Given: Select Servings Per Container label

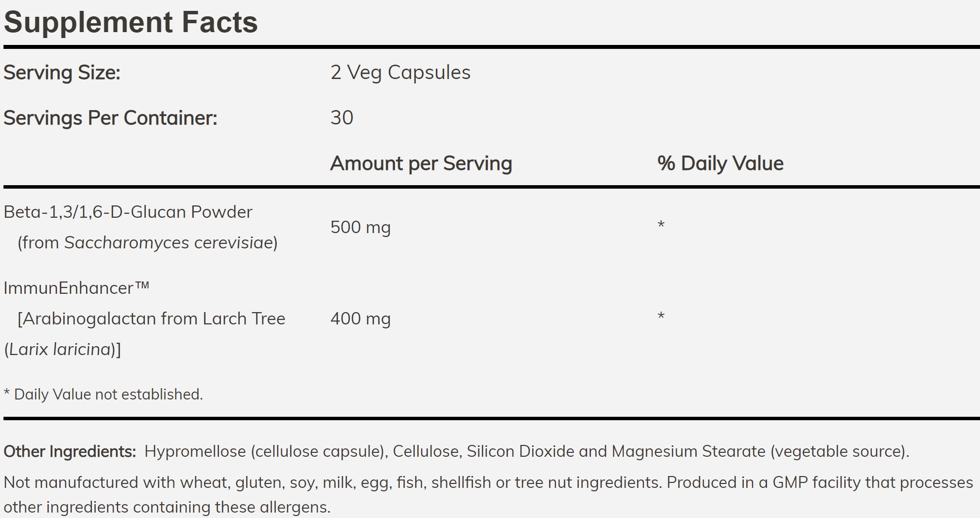Looking at the screenshot, I should coord(111,118).
